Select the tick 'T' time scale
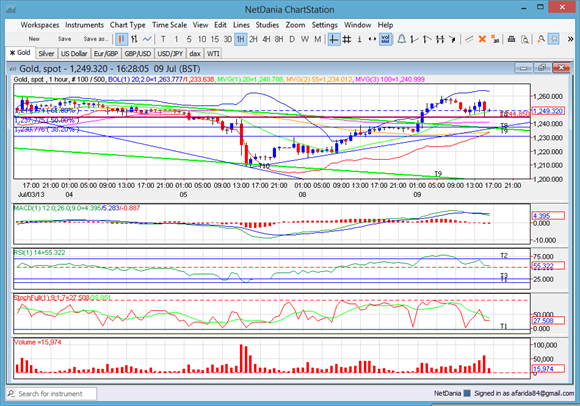This screenshot has width=580, height=406. [163, 39]
